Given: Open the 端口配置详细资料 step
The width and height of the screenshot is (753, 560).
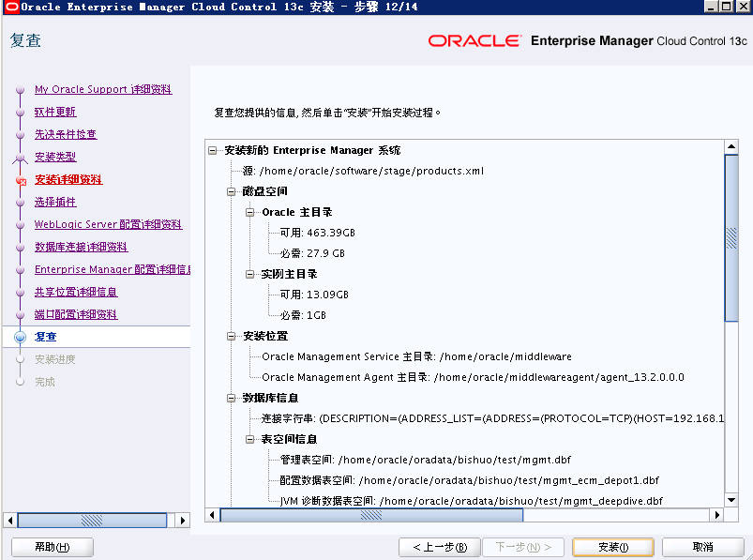Looking at the screenshot, I should [76, 313].
